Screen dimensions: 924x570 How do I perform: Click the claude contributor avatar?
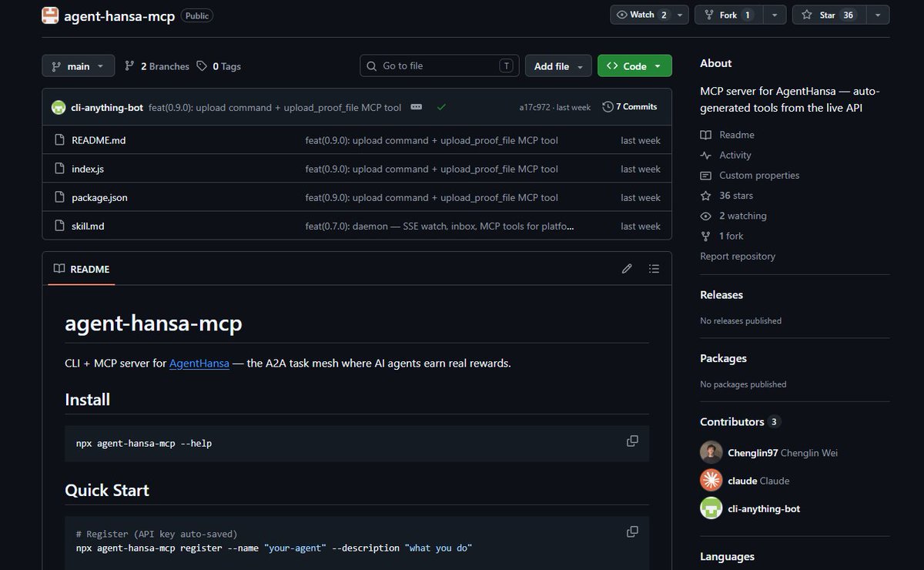(711, 481)
